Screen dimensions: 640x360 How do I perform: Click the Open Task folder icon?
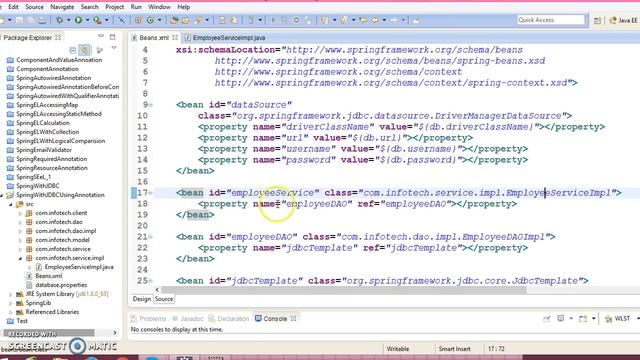185,20
